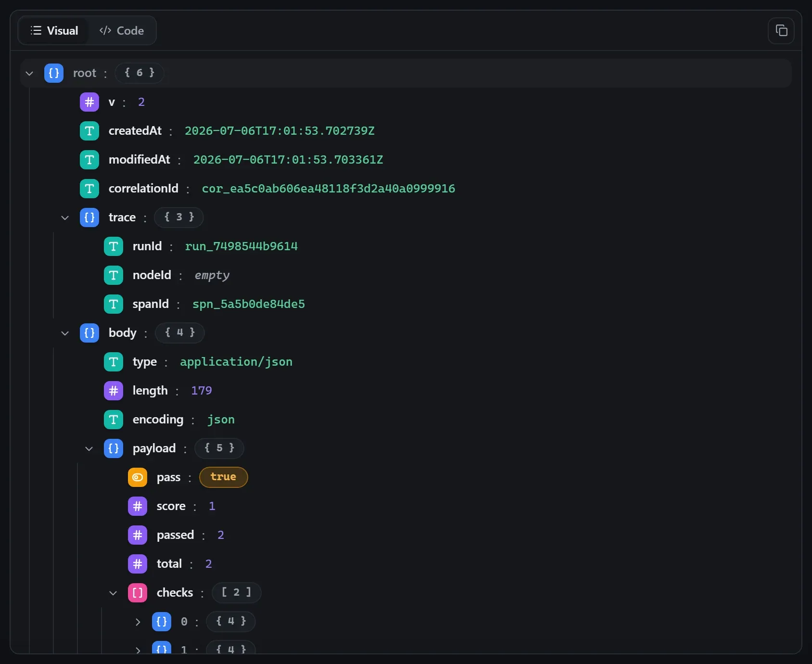812x664 pixels.
Task: Click the text icon beside modifiedAt
Action: [x=89, y=160]
